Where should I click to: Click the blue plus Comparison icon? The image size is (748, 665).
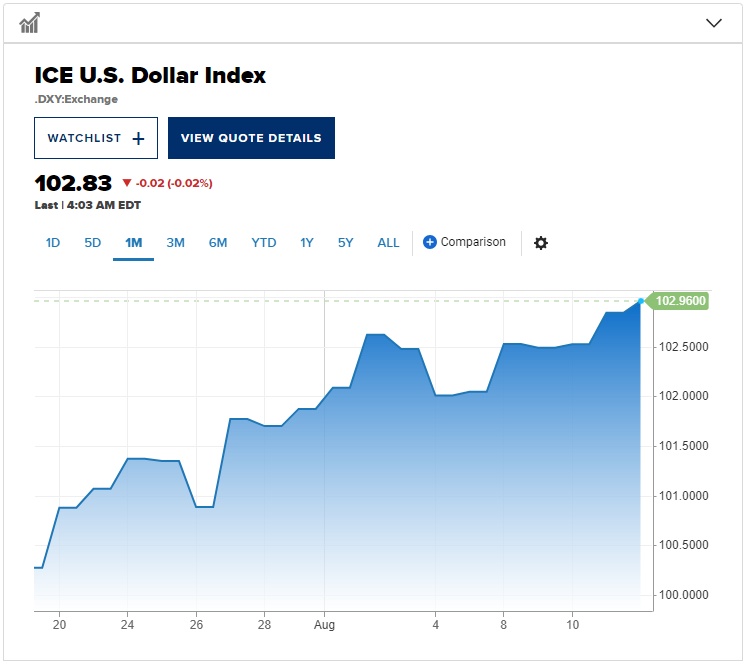click(430, 242)
